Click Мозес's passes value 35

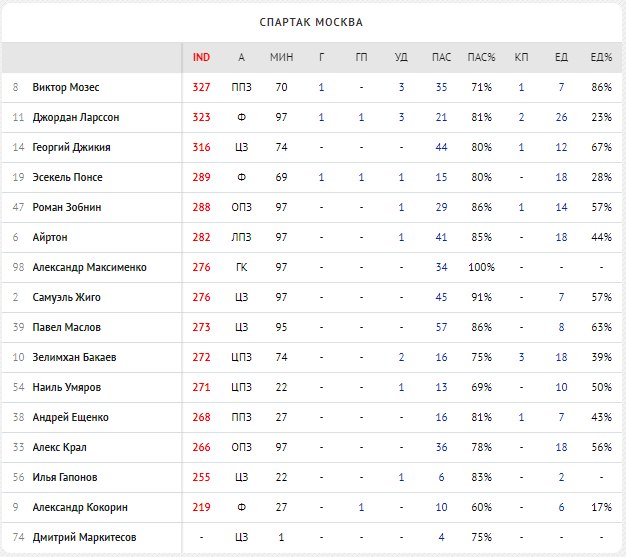[x=441, y=87]
